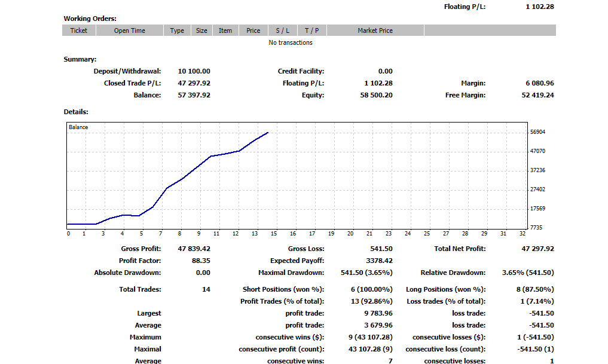Click the 'Summary:' heading
The image size is (608, 364).
pyautogui.click(x=80, y=59)
